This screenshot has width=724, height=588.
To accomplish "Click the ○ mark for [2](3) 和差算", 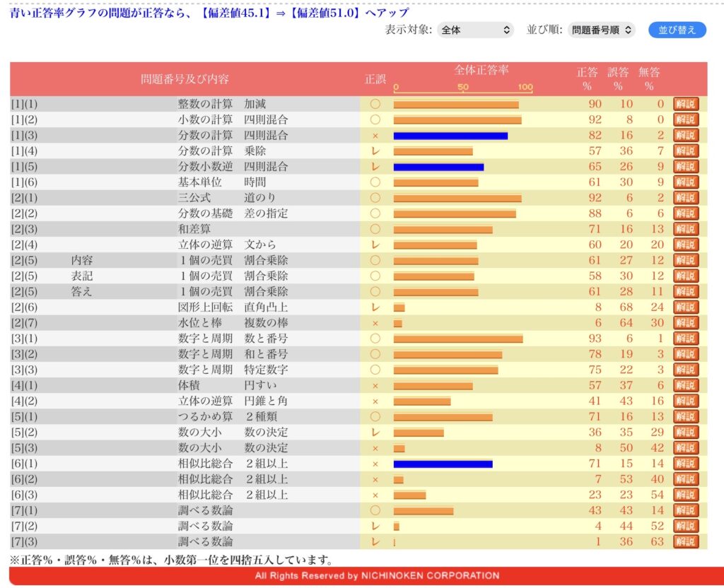I will 375,229.
